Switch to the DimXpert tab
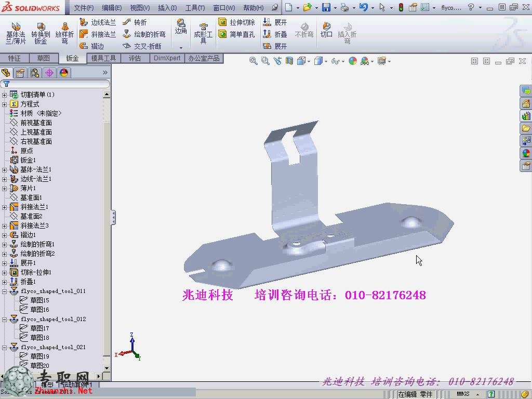This screenshot has height=399, width=532. tap(167, 58)
